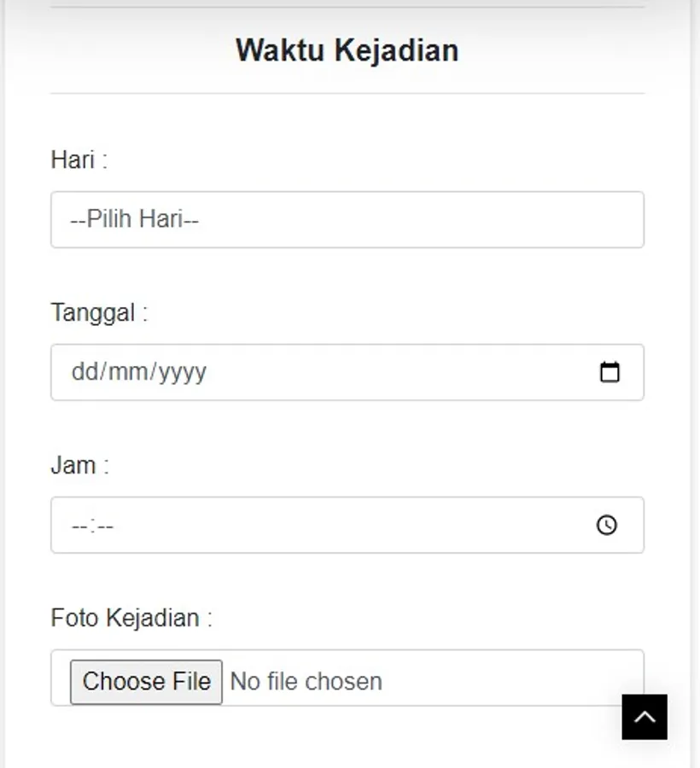Open the calendar picker icon in Tanggal
The width and height of the screenshot is (700, 768).
tap(610, 372)
